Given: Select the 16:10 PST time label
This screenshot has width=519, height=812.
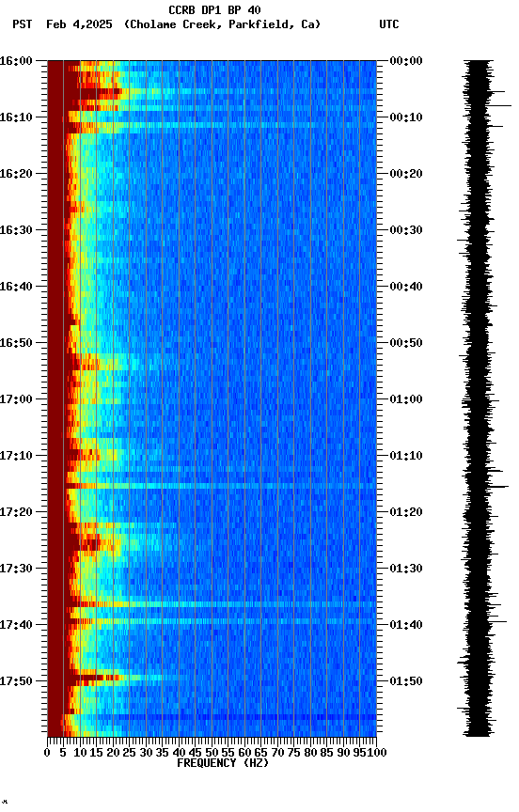Looking at the screenshot, I should [16, 117].
